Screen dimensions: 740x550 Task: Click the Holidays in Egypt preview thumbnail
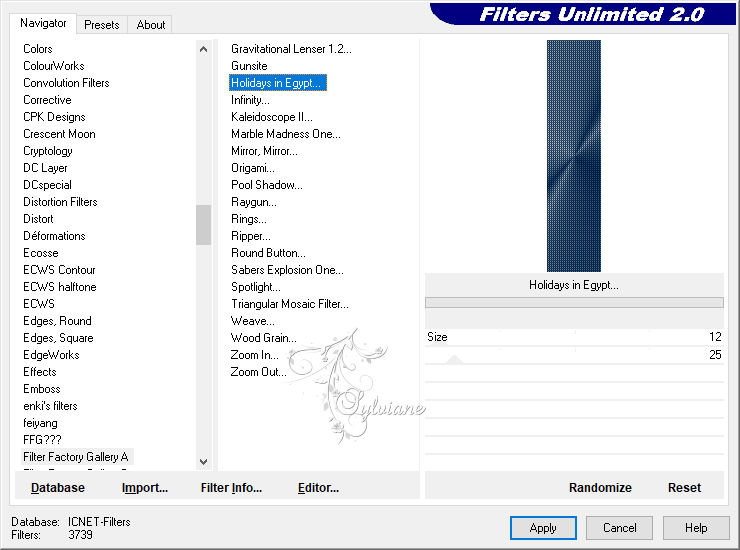[574, 156]
